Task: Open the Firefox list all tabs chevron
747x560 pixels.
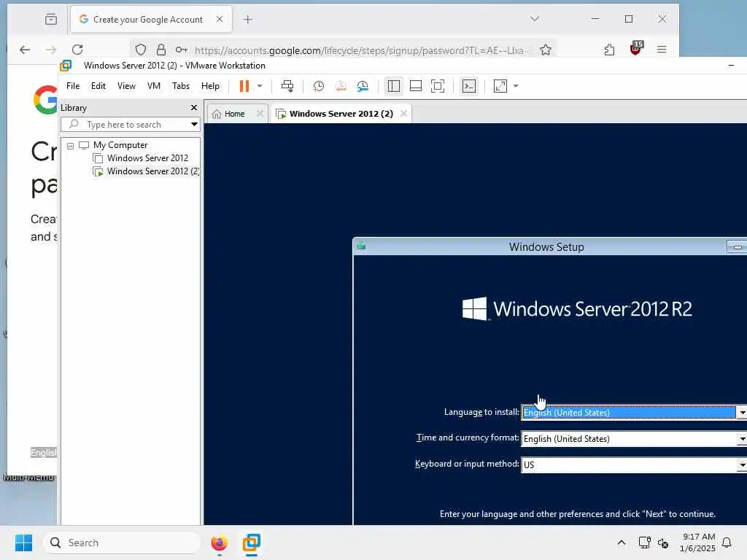Action: click(x=535, y=19)
